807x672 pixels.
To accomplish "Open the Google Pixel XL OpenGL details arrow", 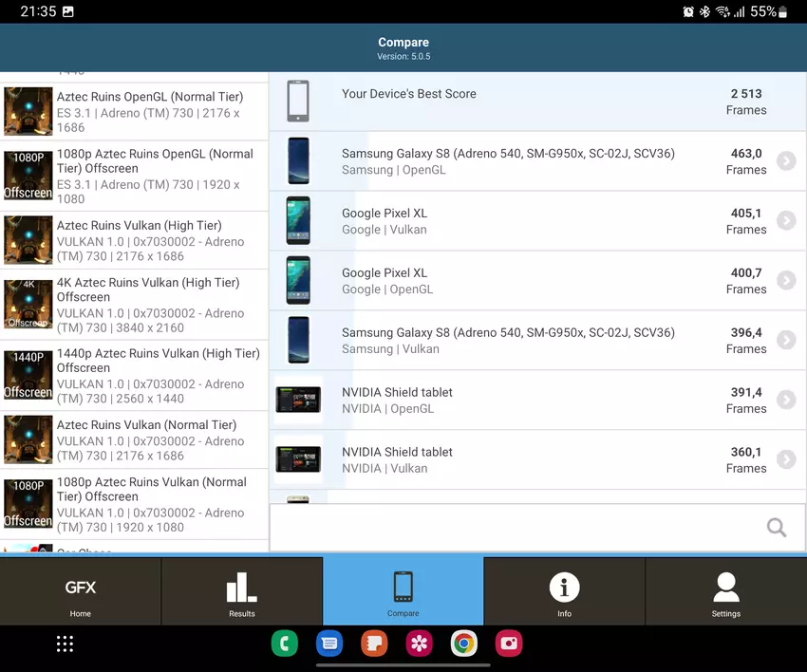I will tap(786, 281).
